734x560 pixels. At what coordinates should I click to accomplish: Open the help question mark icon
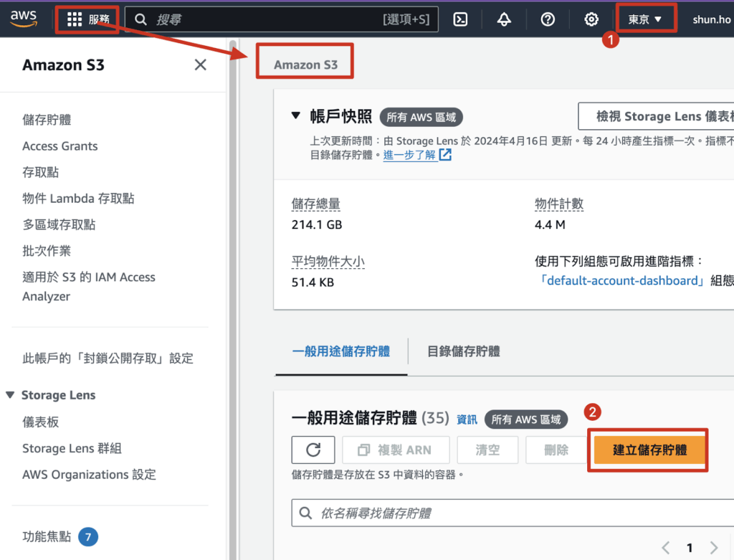548,19
